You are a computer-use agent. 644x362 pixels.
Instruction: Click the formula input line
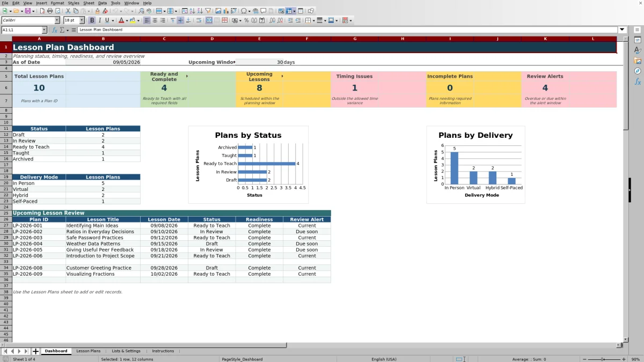tap(347, 30)
